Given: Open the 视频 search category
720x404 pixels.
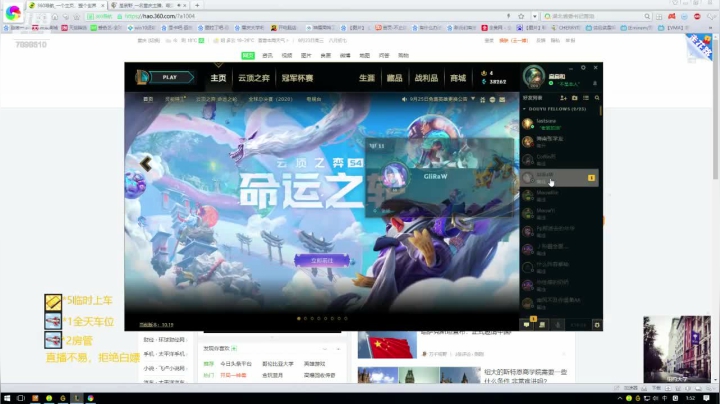Looking at the screenshot, I should pos(287,56).
